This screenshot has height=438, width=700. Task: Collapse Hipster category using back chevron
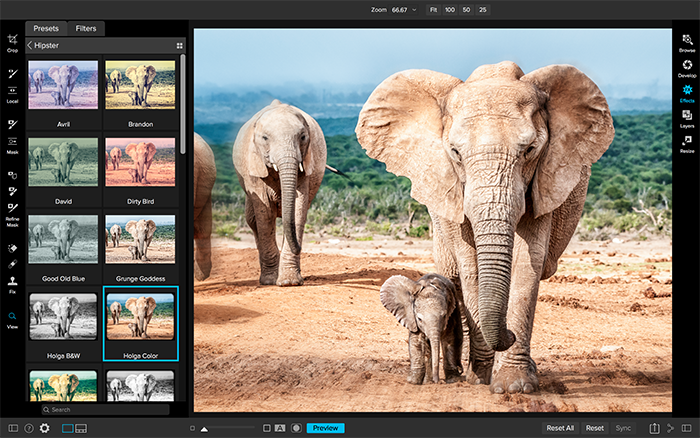point(30,45)
